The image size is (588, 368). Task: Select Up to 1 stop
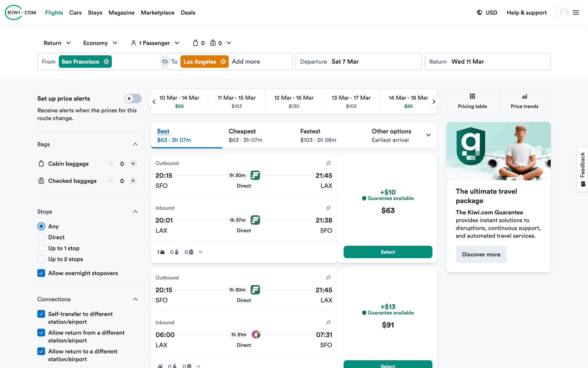[x=41, y=248]
